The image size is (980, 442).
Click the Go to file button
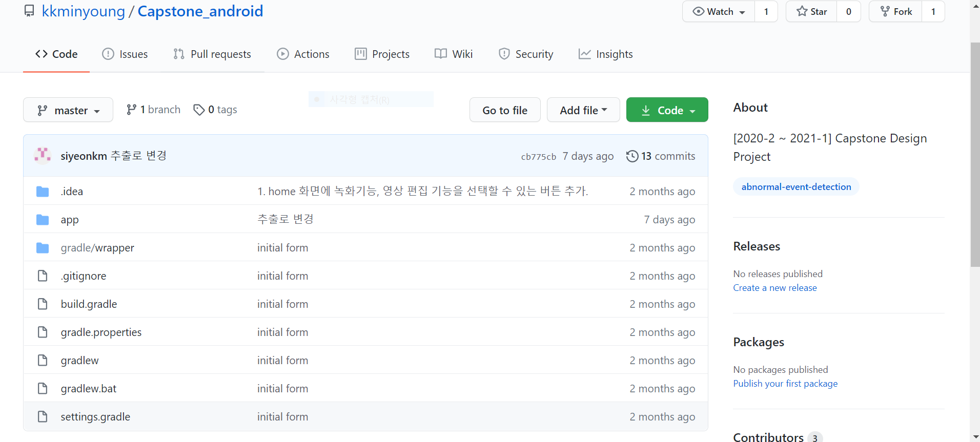[505, 110]
